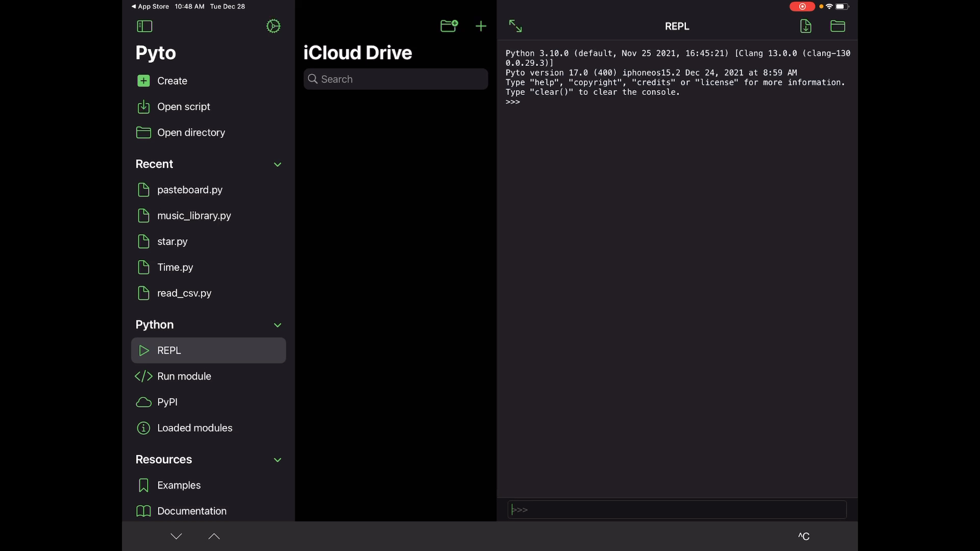The width and height of the screenshot is (980, 551).
Task: Open script file icon in REPL header
Action: (x=805, y=26)
